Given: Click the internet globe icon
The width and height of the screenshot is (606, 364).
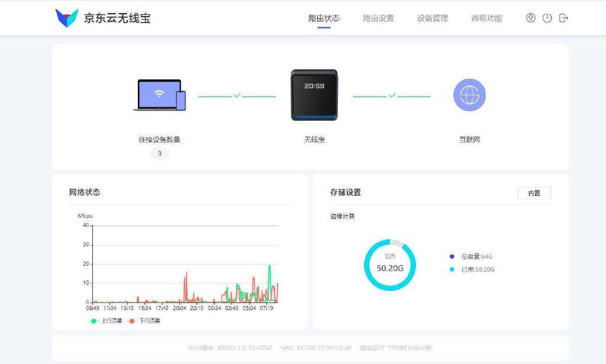Looking at the screenshot, I should 469,95.
